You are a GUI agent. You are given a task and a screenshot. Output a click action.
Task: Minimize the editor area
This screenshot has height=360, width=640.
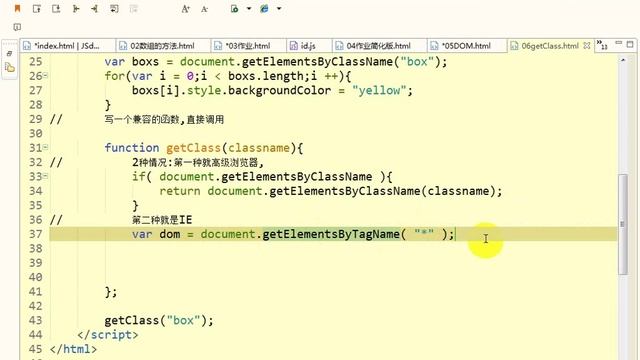tap(619, 43)
